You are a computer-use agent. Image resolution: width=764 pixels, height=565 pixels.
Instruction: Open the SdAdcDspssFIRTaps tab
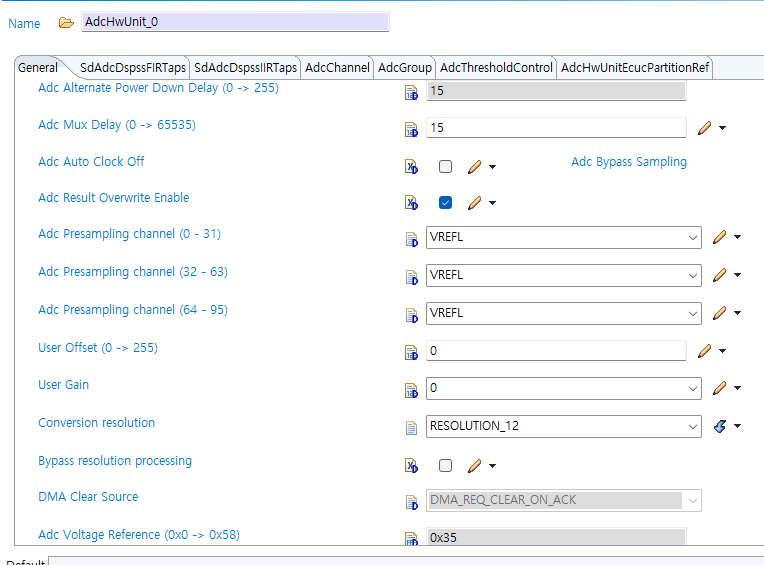pos(133,68)
